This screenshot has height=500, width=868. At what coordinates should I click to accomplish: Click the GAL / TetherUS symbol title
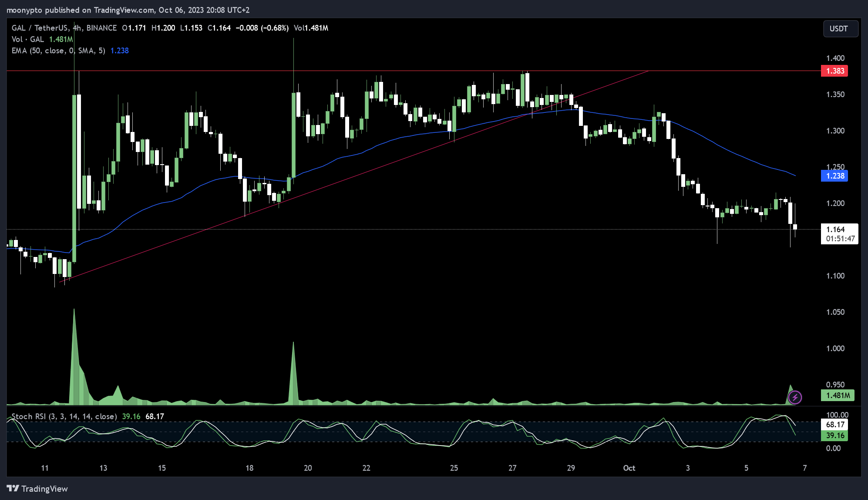(x=64, y=28)
